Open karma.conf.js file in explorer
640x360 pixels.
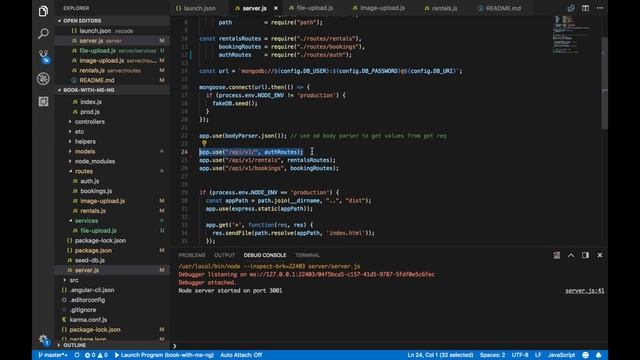click(88, 320)
